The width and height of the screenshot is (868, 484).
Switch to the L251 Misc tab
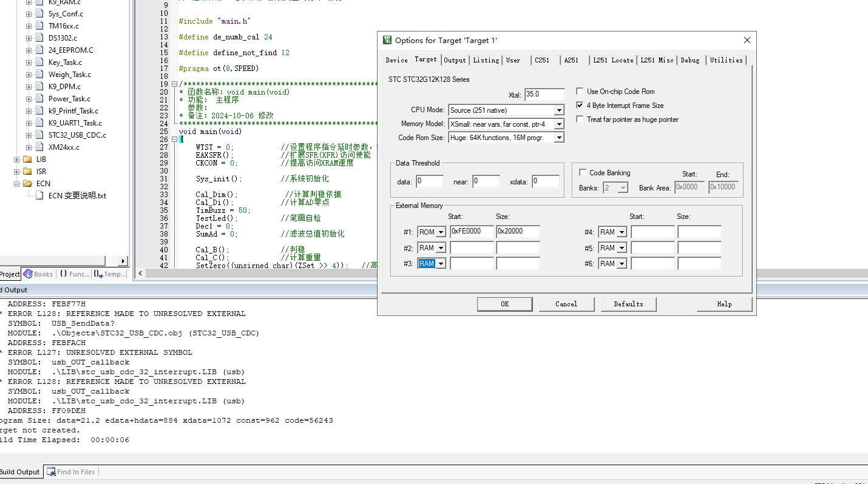657,60
